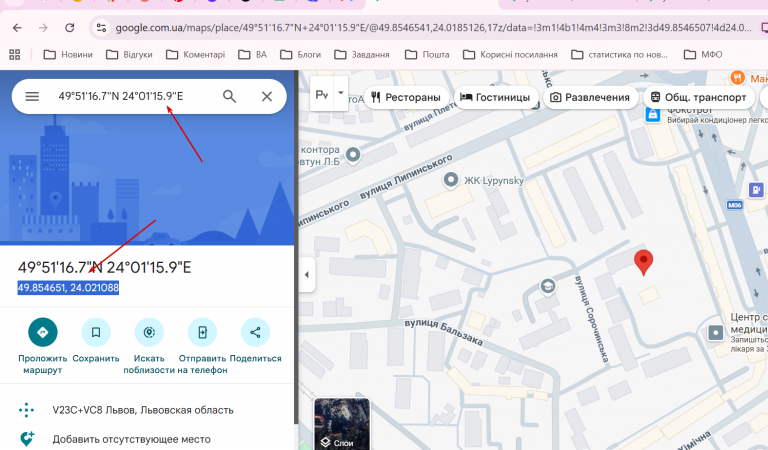768x450 pixels.
Task: Open the Коментарі bookmark folder
Action: tap(195, 54)
